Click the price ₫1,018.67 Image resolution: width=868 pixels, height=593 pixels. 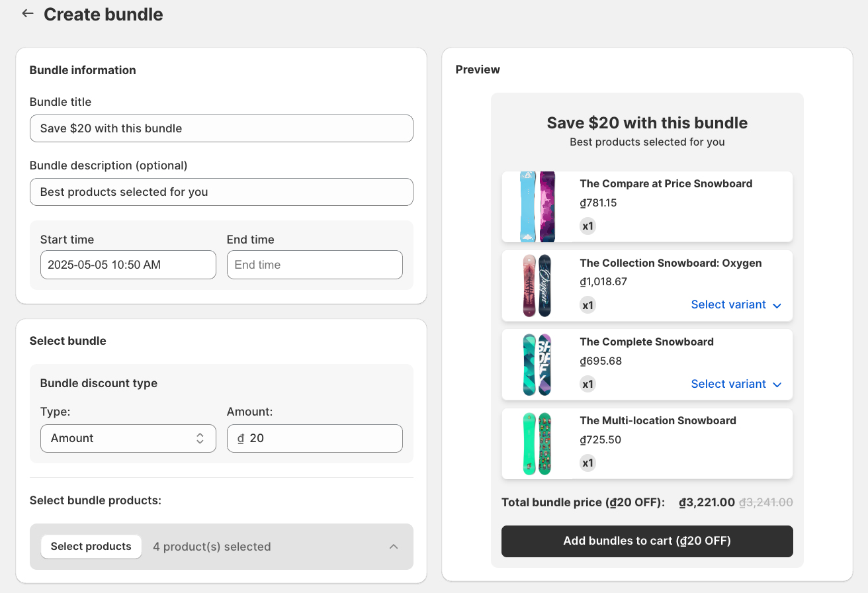[603, 281]
